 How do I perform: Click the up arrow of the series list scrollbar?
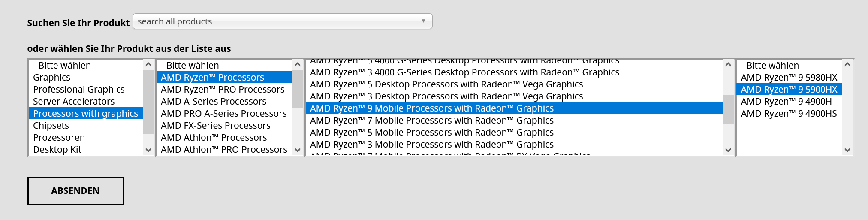(x=728, y=65)
